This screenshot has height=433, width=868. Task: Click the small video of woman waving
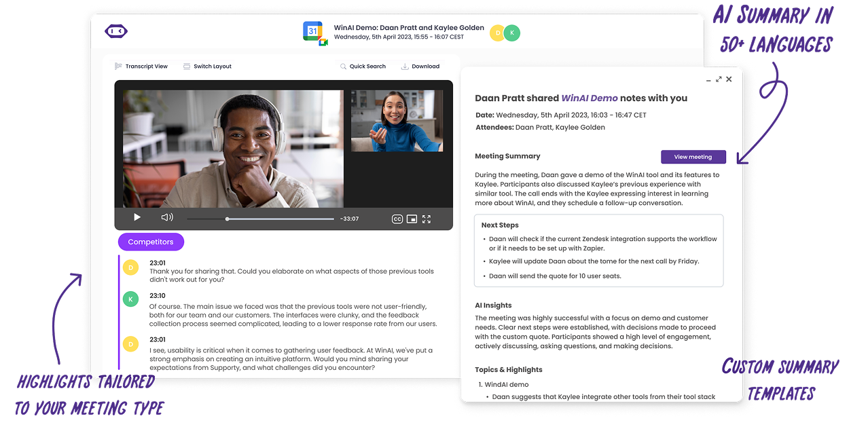tap(397, 121)
